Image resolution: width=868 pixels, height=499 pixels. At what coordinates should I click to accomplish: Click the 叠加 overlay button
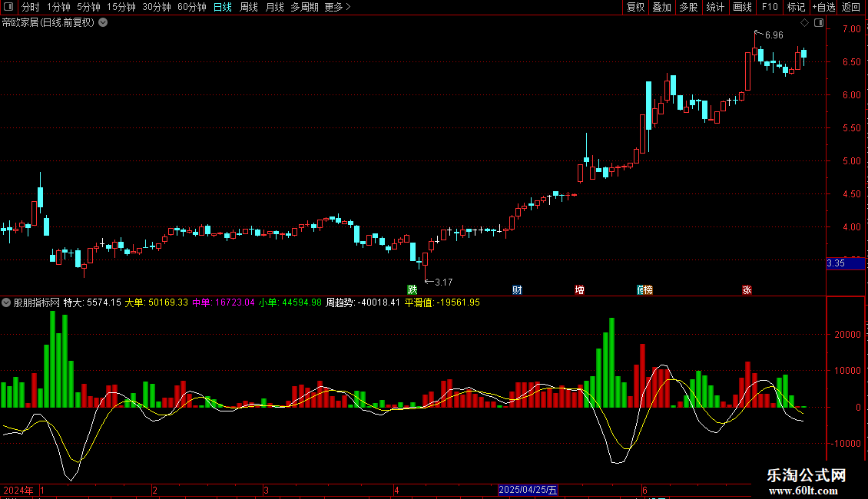662,7
